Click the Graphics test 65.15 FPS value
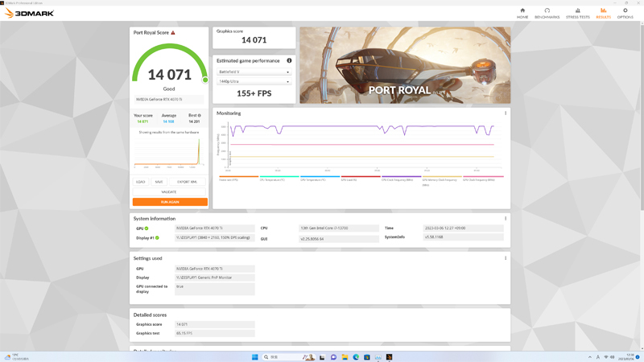This screenshot has width=644, height=362. click(x=214, y=333)
